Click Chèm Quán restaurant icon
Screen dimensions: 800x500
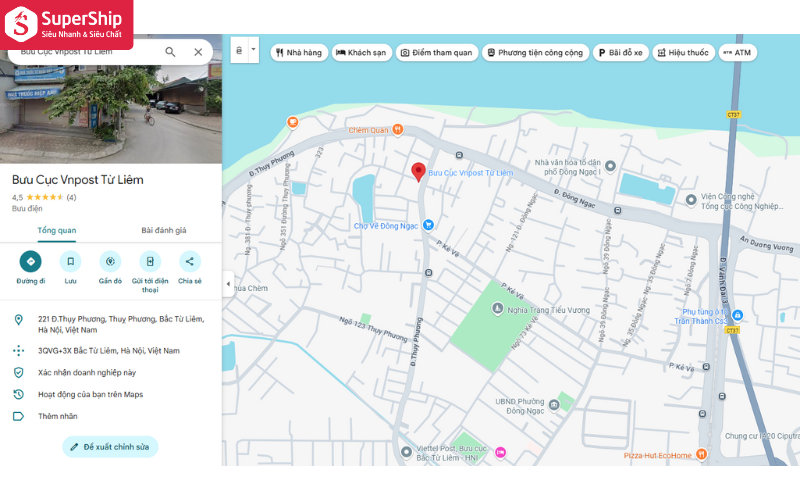[398, 130]
